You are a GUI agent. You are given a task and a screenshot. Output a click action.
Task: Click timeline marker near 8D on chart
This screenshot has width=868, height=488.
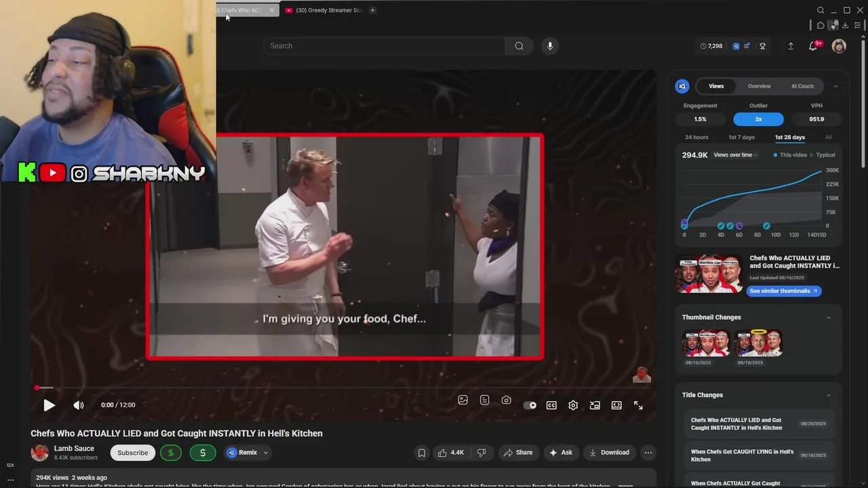[x=766, y=226]
